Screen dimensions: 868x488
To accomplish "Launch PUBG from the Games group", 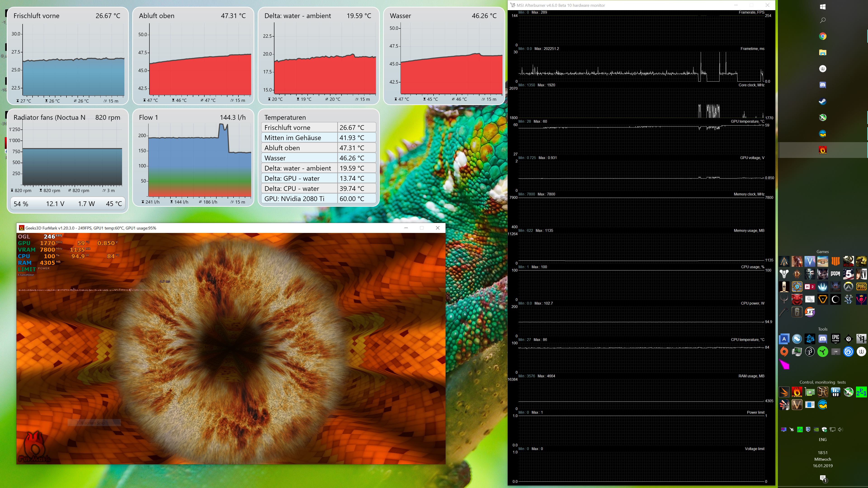I will (x=861, y=287).
